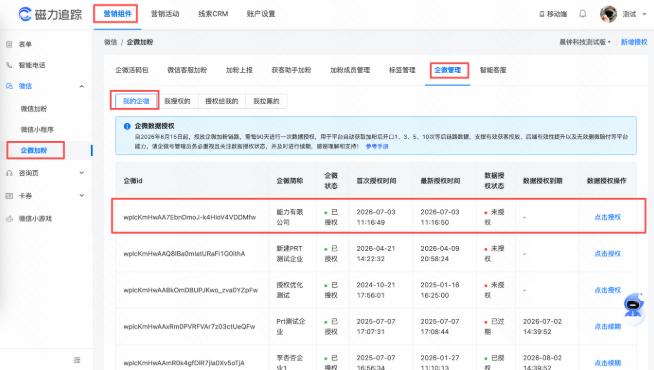
Task: Switch to 加粉成员管理 tab
Action: 350,70
